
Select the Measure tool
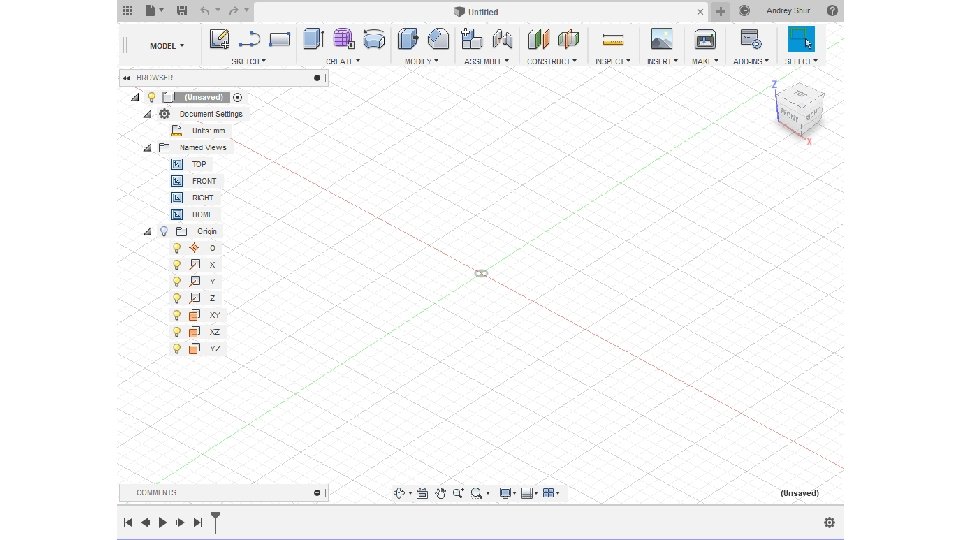(x=613, y=40)
